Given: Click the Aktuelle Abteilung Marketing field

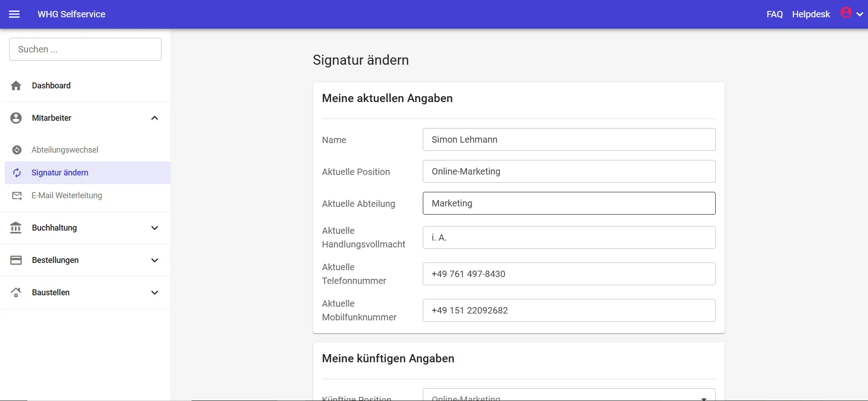Looking at the screenshot, I should [x=569, y=203].
